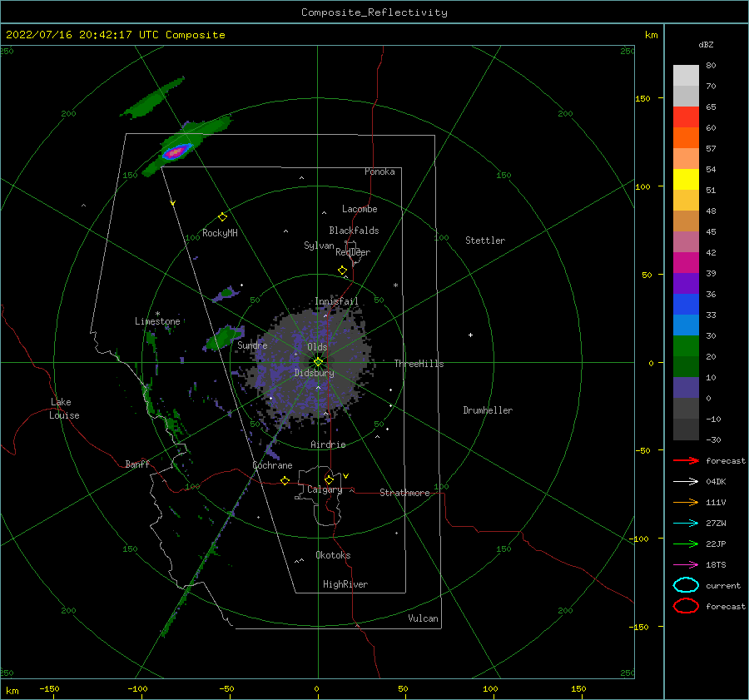Click the Lake Louise label

(x=64, y=409)
